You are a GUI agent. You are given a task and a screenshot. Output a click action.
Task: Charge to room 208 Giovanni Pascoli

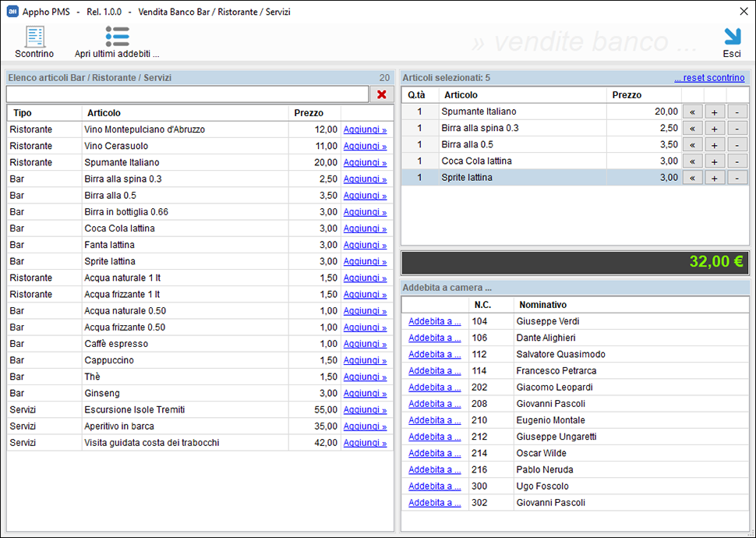(434, 404)
